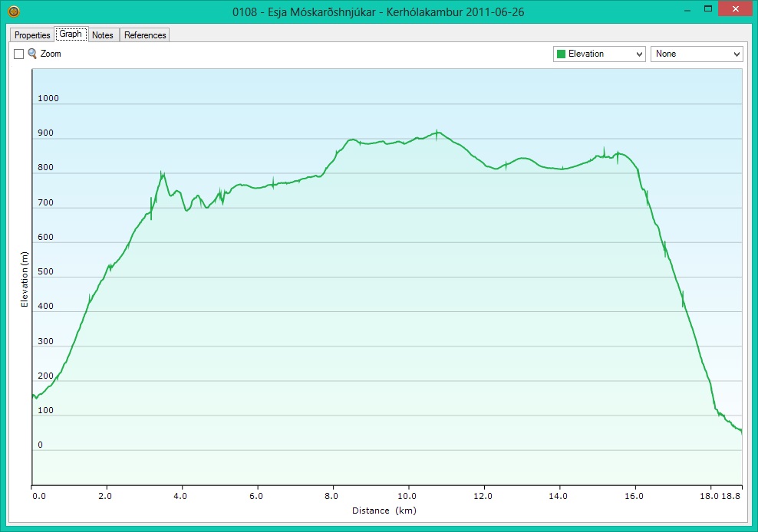
Task: Click the 14.0 distance axis label
Action: click(558, 496)
